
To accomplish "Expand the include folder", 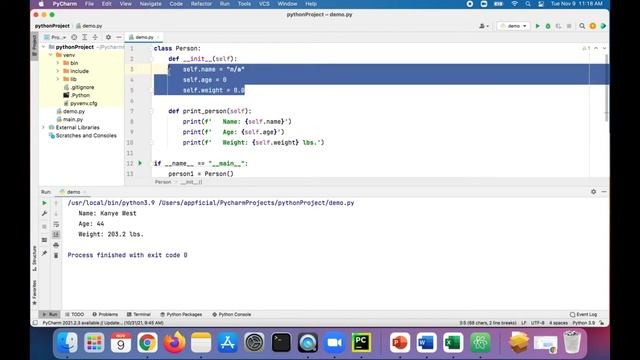I will point(58,71).
